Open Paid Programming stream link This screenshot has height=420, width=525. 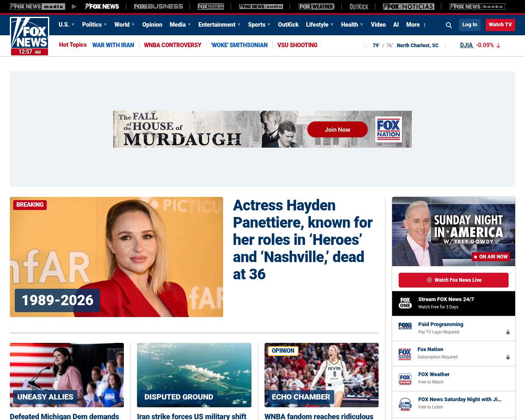(x=441, y=324)
